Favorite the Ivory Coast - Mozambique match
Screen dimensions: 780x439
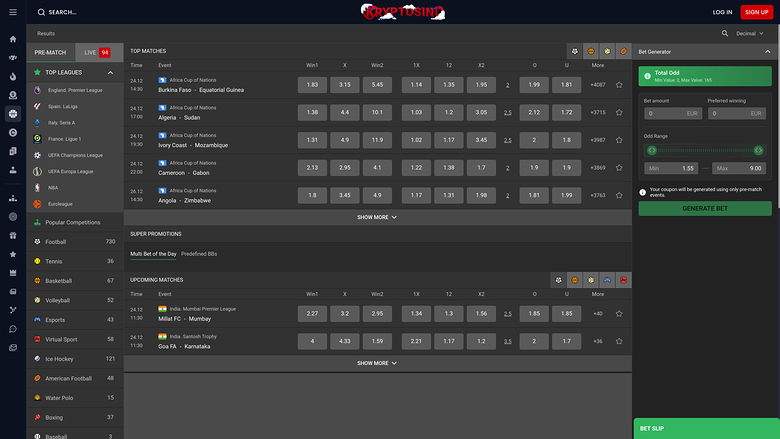(x=619, y=140)
